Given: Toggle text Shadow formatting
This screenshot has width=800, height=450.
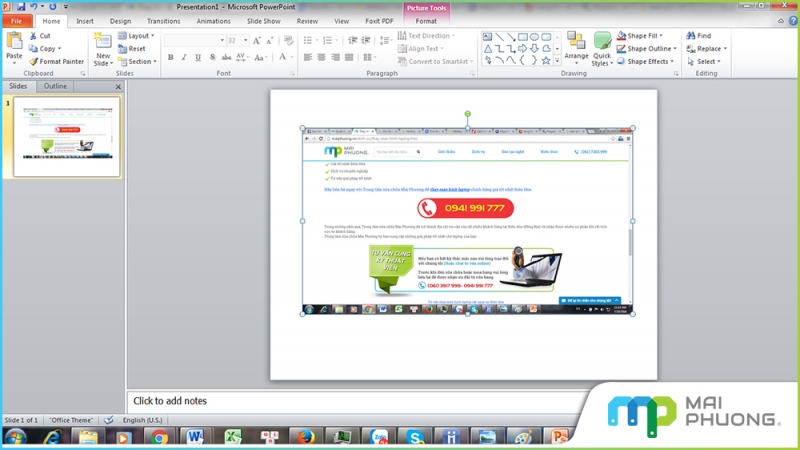Looking at the screenshot, I should pos(212,57).
